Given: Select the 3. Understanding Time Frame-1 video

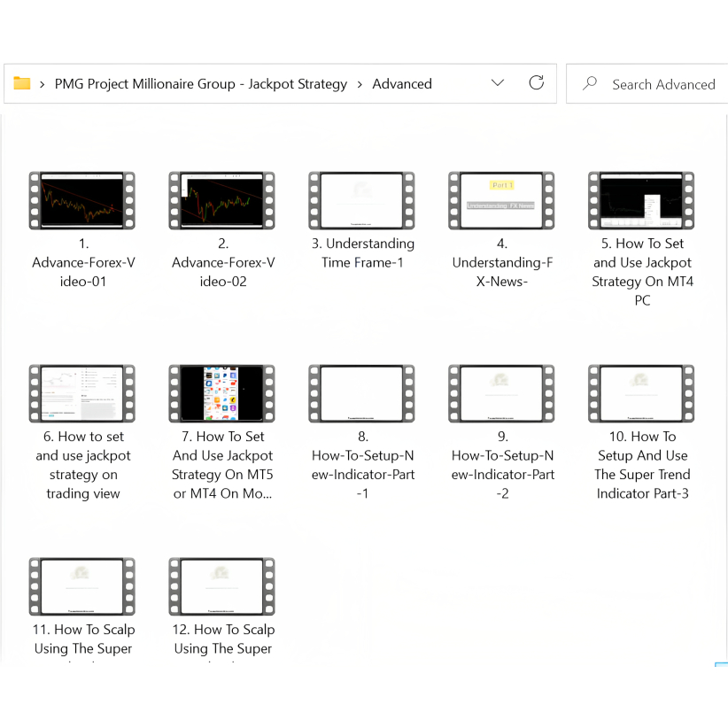Looking at the screenshot, I should (361, 201).
